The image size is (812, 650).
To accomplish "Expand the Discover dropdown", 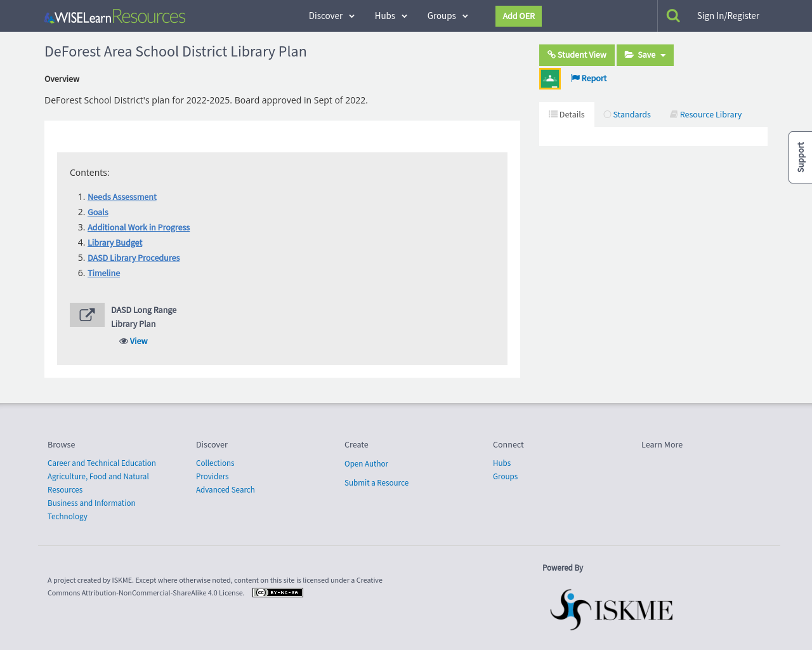I will (331, 15).
